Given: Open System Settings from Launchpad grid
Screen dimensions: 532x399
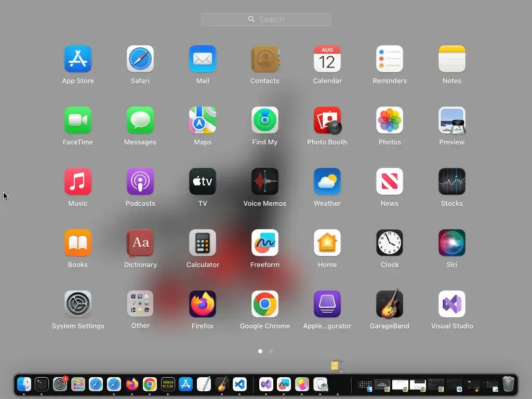Looking at the screenshot, I should [78, 303].
